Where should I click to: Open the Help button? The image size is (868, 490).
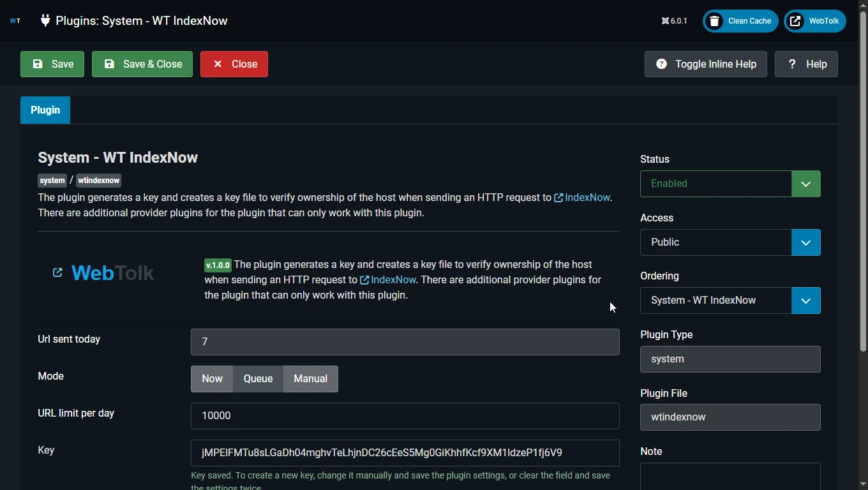806,64
